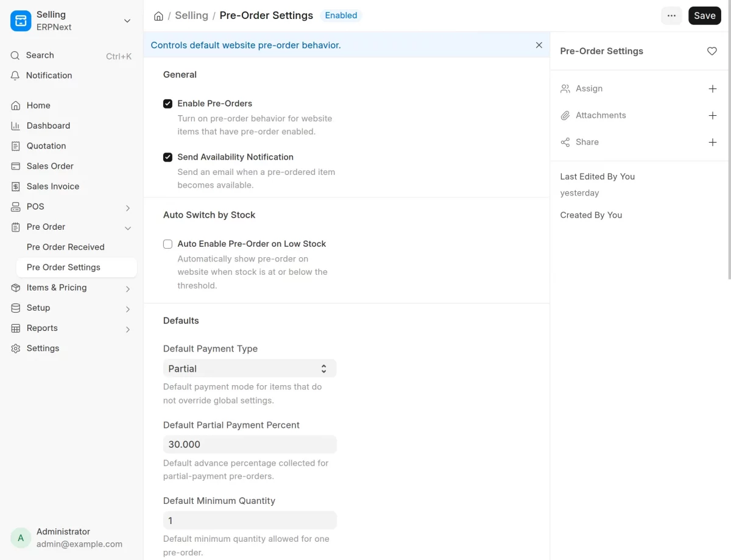This screenshot has width=731, height=560.
Task: Click the heart icon to like document
Action: click(x=712, y=51)
